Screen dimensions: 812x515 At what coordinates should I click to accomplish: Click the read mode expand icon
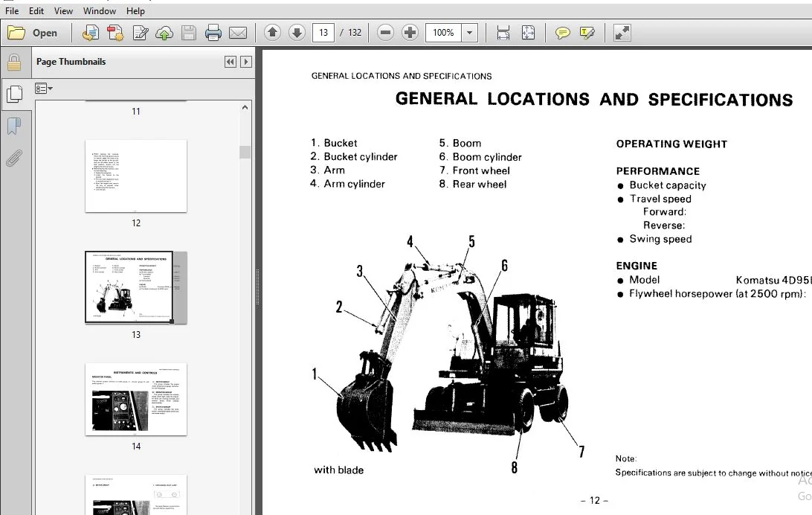622,33
